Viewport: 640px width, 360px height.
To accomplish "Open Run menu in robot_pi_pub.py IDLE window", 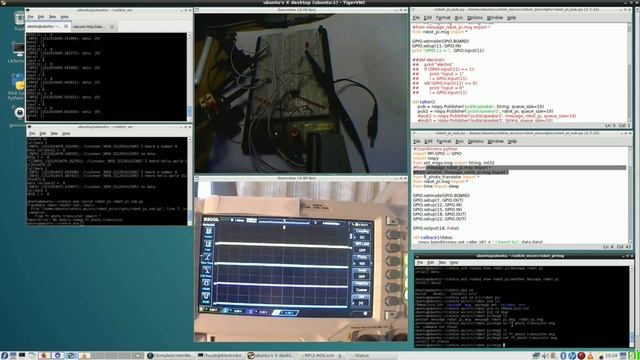I will click(458, 18).
